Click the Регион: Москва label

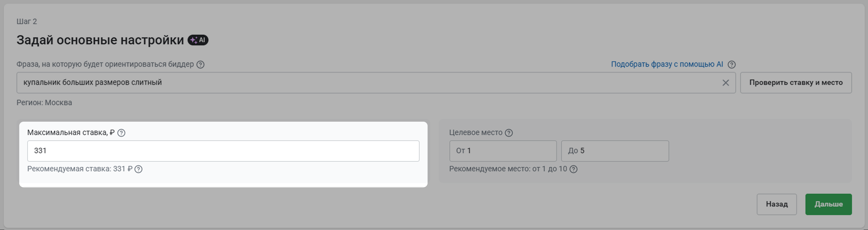click(x=44, y=102)
